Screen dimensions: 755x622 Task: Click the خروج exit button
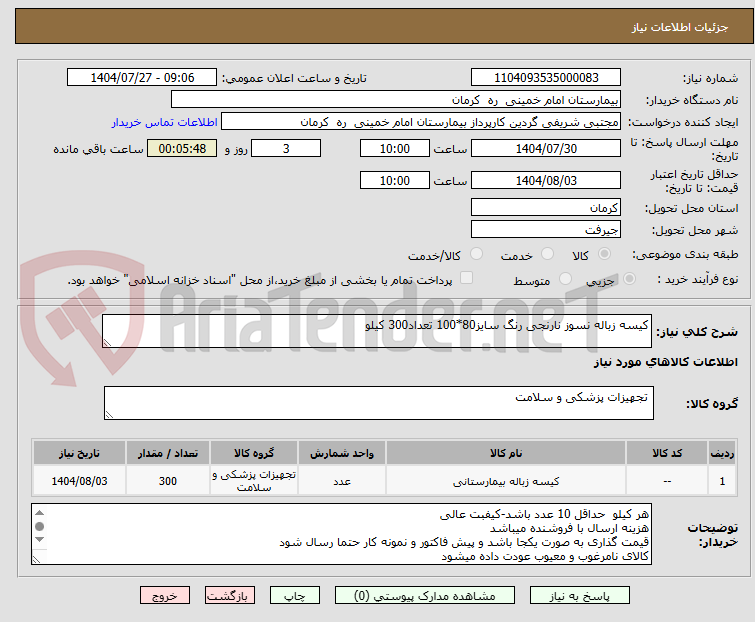[165, 596]
